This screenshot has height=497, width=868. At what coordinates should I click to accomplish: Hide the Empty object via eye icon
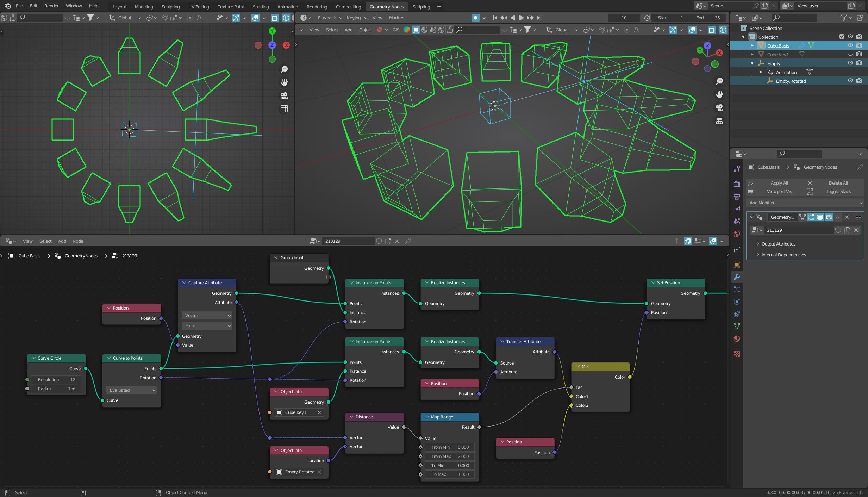[850, 63]
